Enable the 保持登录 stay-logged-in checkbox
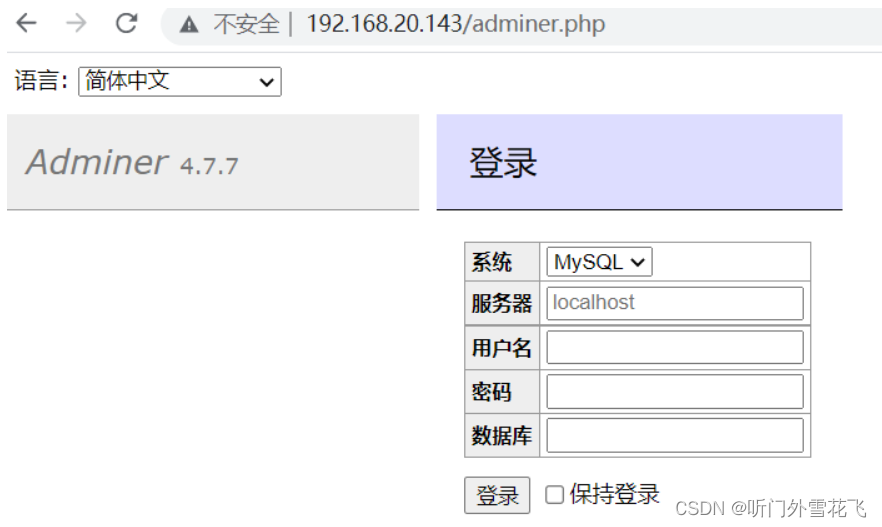Image resolution: width=882 pixels, height=527 pixels. pyautogui.click(x=554, y=495)
